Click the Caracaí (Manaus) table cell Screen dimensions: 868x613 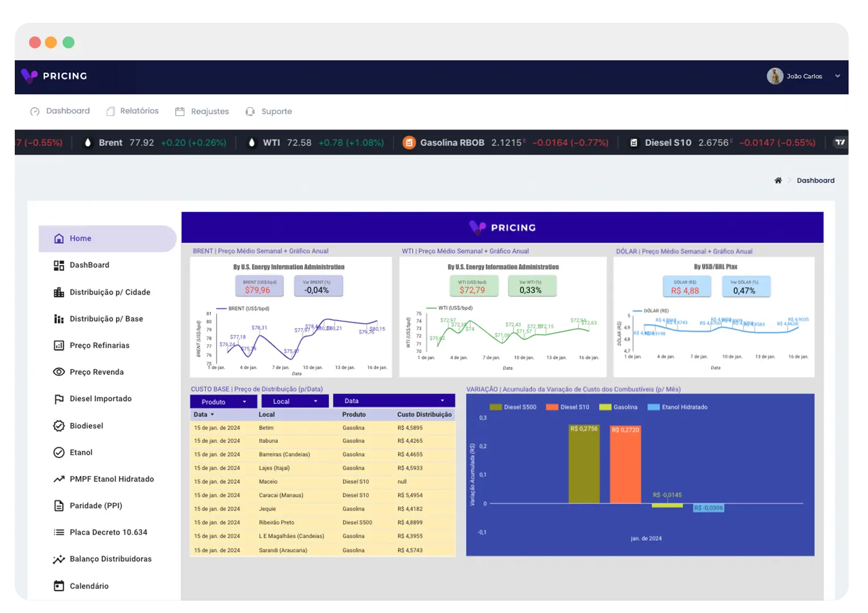pos(281,495)
